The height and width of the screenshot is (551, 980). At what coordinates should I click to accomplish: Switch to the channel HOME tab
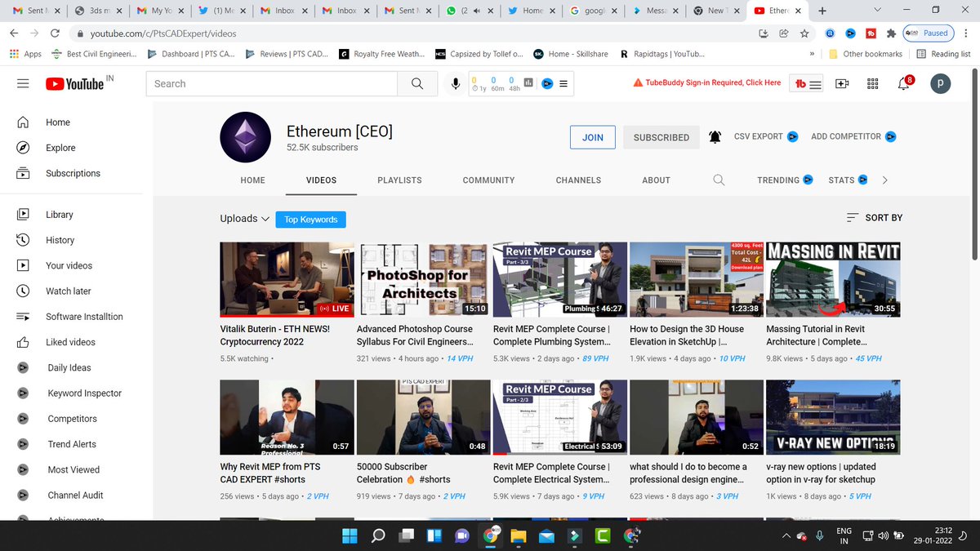pos(252,180)
